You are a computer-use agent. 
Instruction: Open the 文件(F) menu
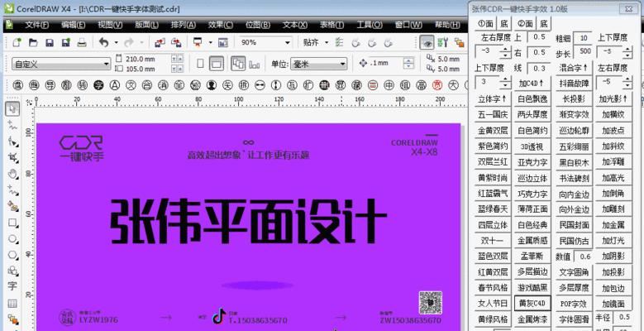pos(36,25)
